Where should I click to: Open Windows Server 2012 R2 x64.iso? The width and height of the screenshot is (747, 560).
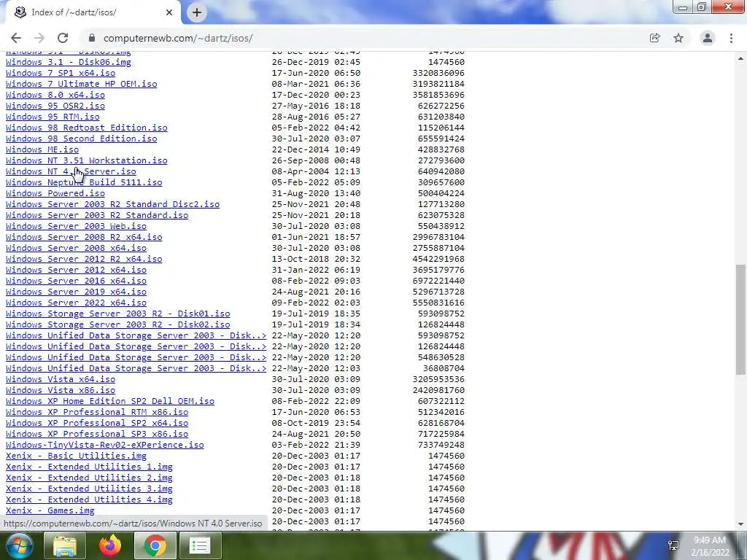coord(84,259)
